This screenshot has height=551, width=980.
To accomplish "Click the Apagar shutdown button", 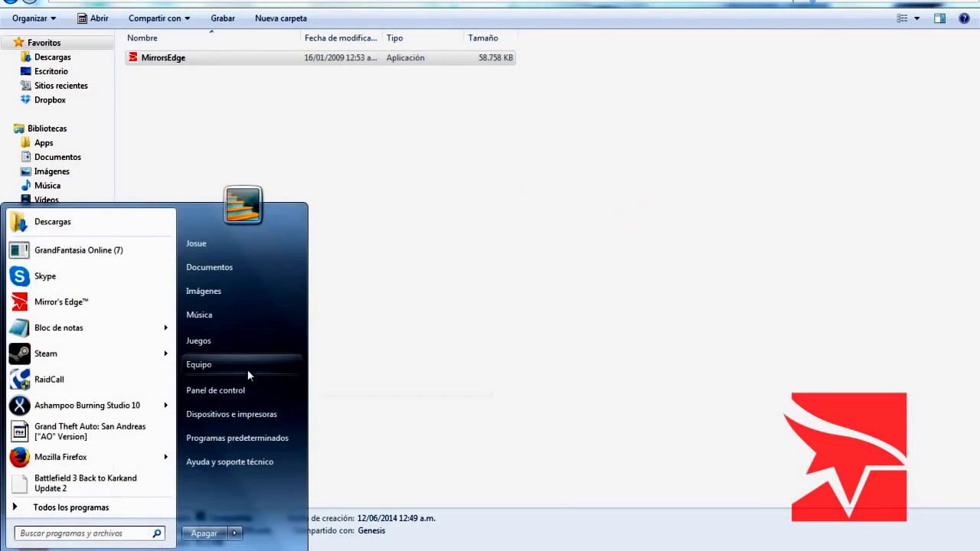I will (204, 533).
